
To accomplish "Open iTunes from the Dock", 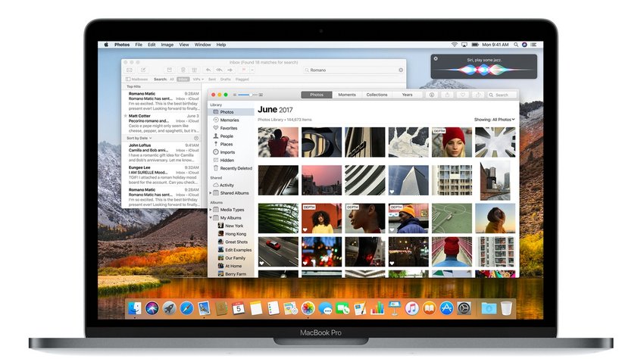I will tap(411, 308).
